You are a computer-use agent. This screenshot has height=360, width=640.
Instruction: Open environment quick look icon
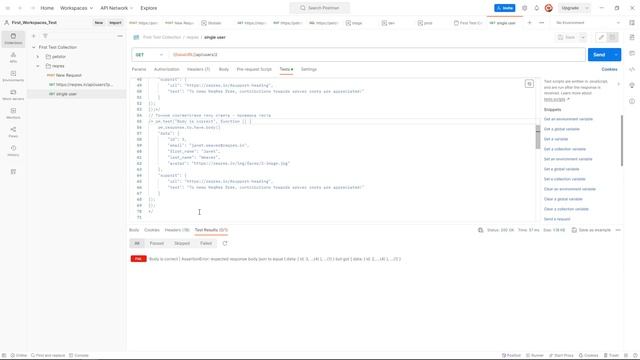coord(632,23)
